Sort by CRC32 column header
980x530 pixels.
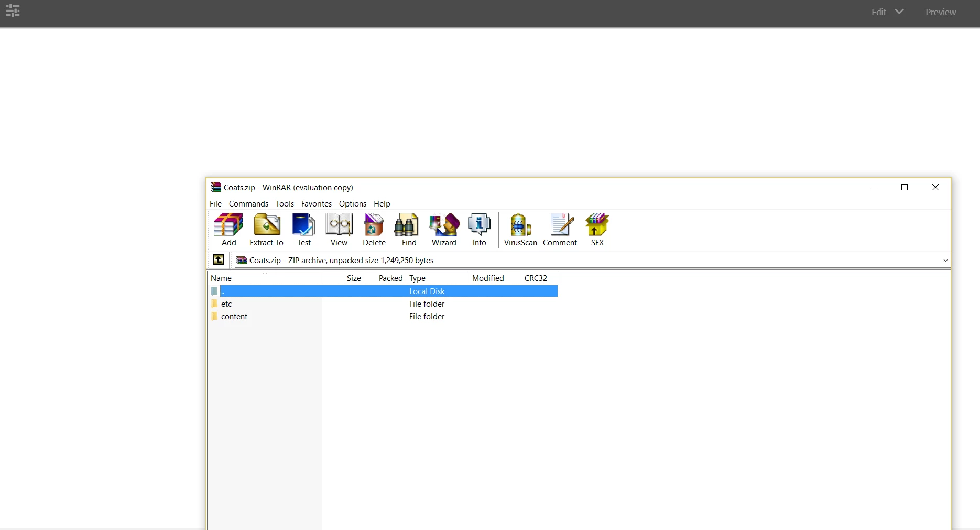point(540,278)
